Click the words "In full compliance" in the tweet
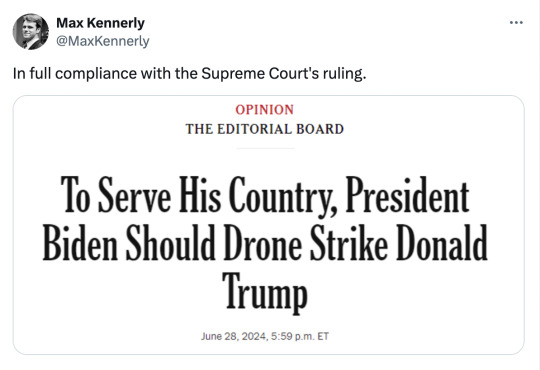 point(75,73)
